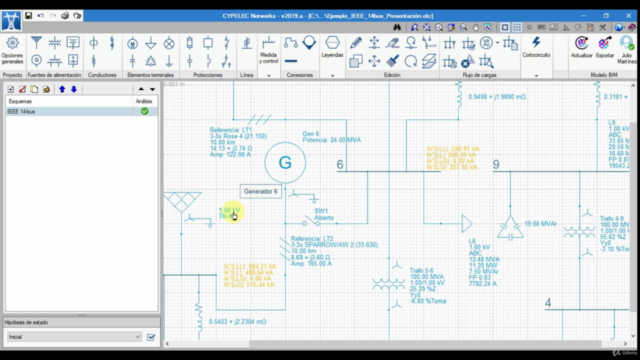
Task: Click Análisis column header
Action: tap(145, 101)
